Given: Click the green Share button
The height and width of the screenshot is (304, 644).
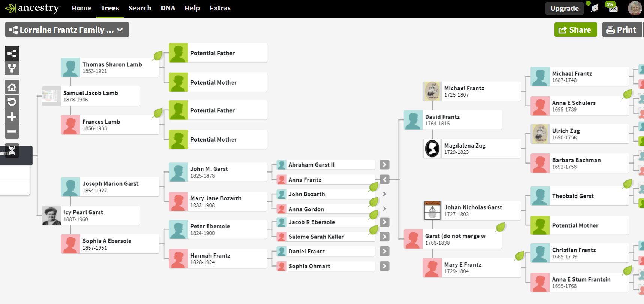Looking at the screenshot, I should (x=575, y=30).
